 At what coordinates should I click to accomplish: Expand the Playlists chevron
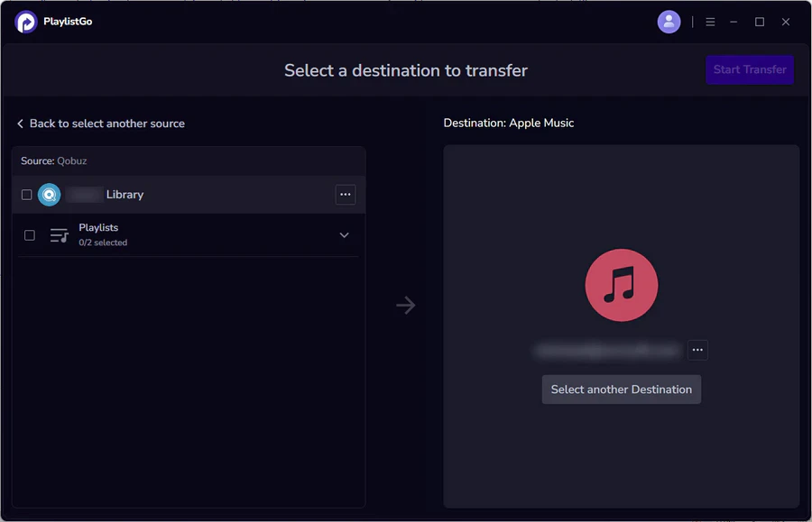(344, 235)
